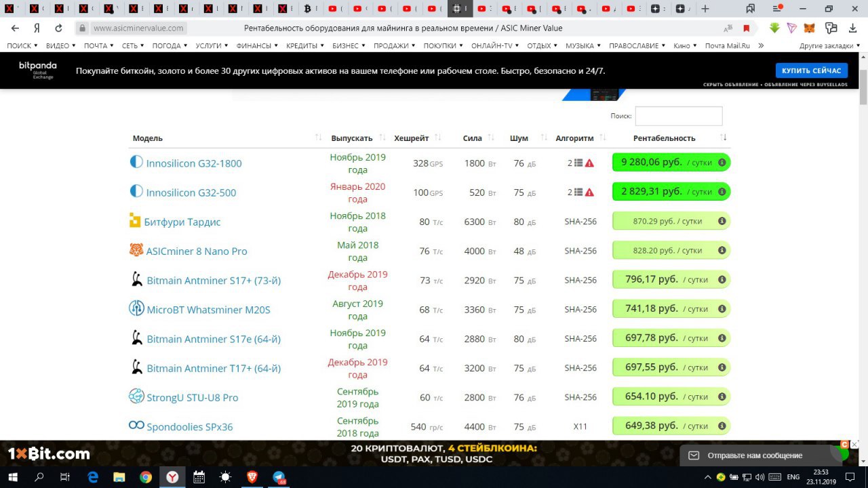The width and height of the screenshot is (868, 488).
Task: Show more bookmarks with the » chevron
Action: (761, 45)
